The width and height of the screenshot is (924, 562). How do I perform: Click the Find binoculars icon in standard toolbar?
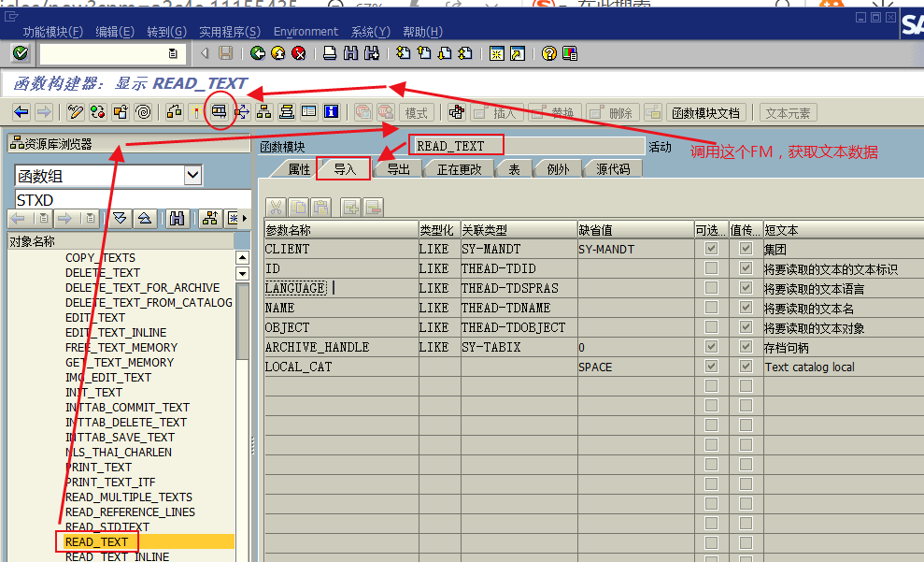[x=350, y=53]
